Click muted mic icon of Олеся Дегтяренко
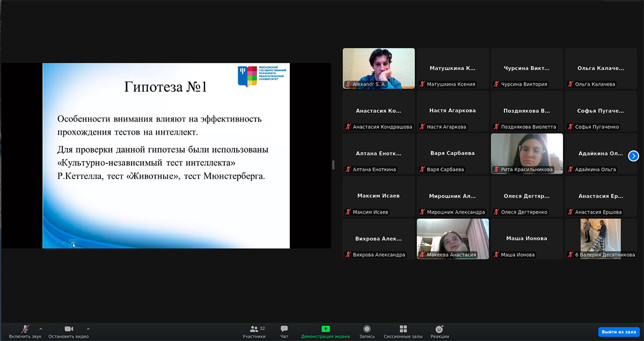 (496, 212)
